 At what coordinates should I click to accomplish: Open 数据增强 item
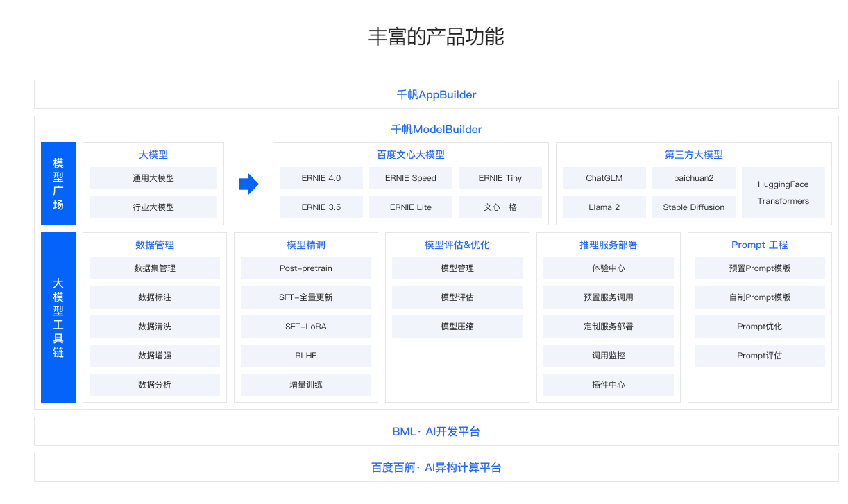click(x=155, y=356)
